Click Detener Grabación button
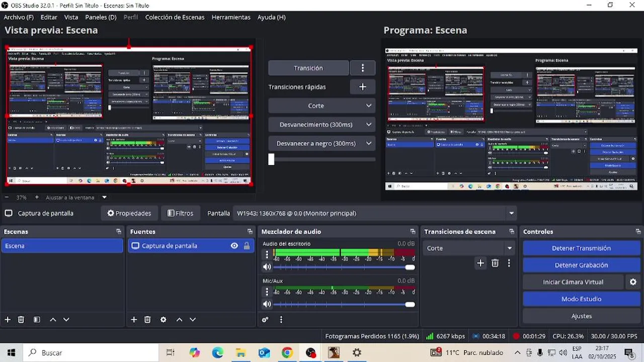 pyautogui.click(x=581, y=265)
